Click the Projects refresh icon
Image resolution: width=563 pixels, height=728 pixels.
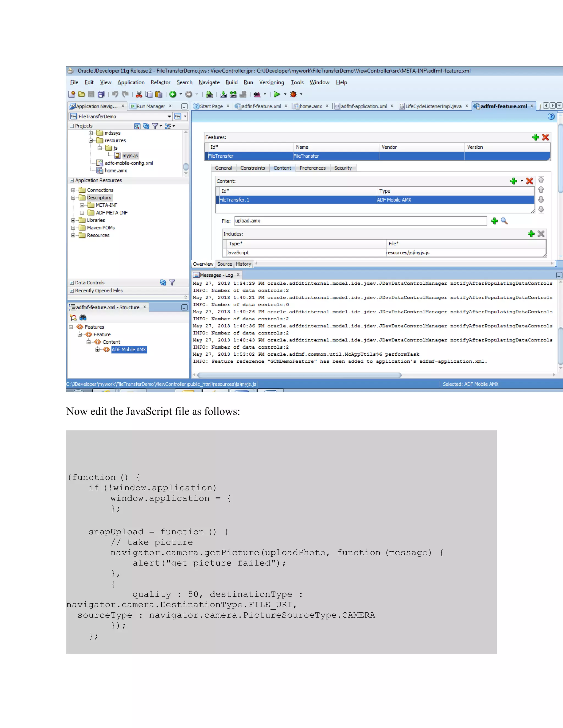146,126
